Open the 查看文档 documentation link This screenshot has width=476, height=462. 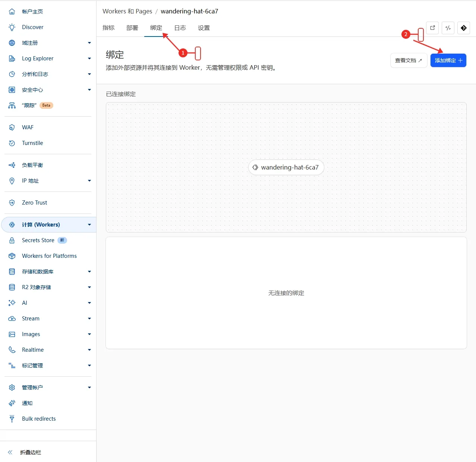(x=409, y=60)
